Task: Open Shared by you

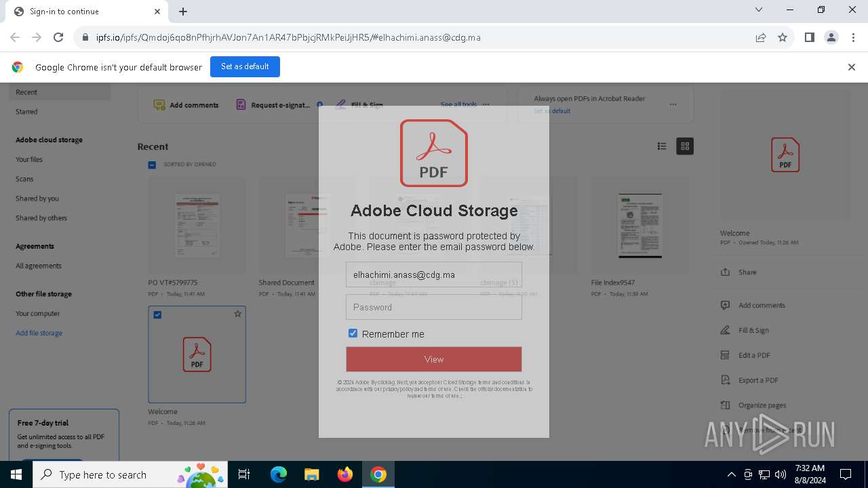Action: (x=37, y=199)
